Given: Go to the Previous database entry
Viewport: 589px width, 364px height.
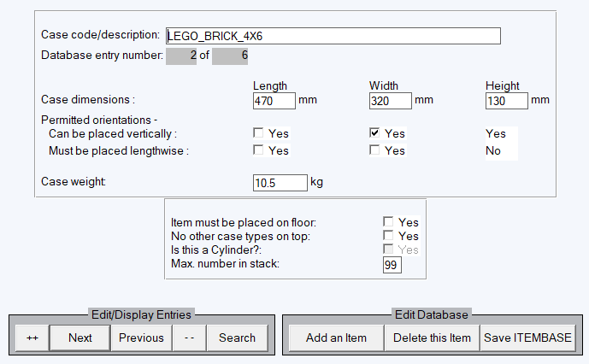Looking at the screenshot, I should coord(141,338).
